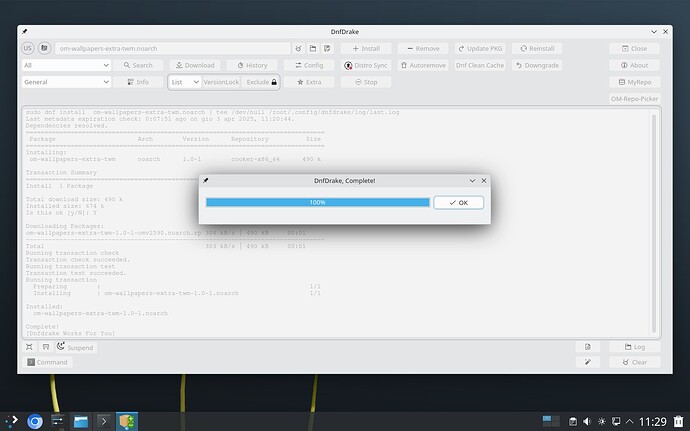
Task: Click the Dnf Clean Cache button
Action: point(480,65)
